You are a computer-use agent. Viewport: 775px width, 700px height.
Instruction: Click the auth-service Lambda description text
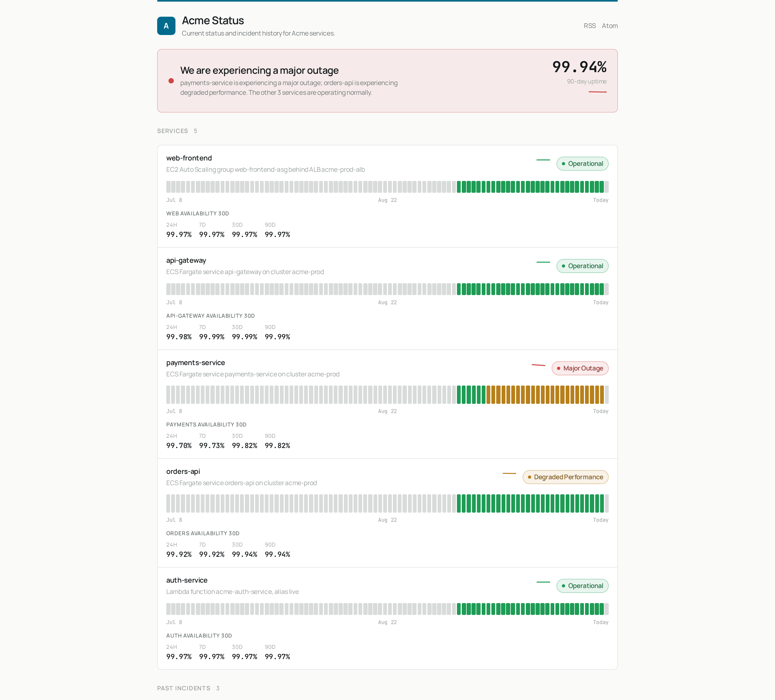click(232, 592)
